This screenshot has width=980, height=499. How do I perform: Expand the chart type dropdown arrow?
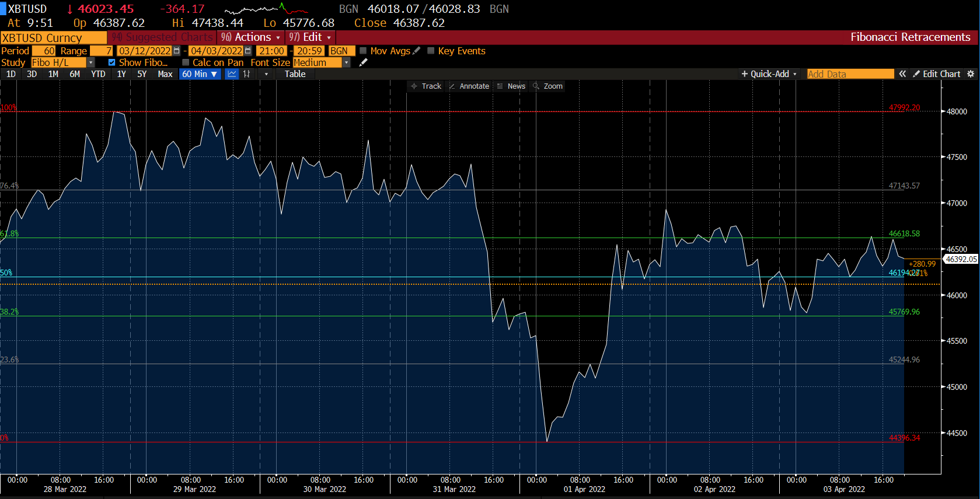click(266, 74)
